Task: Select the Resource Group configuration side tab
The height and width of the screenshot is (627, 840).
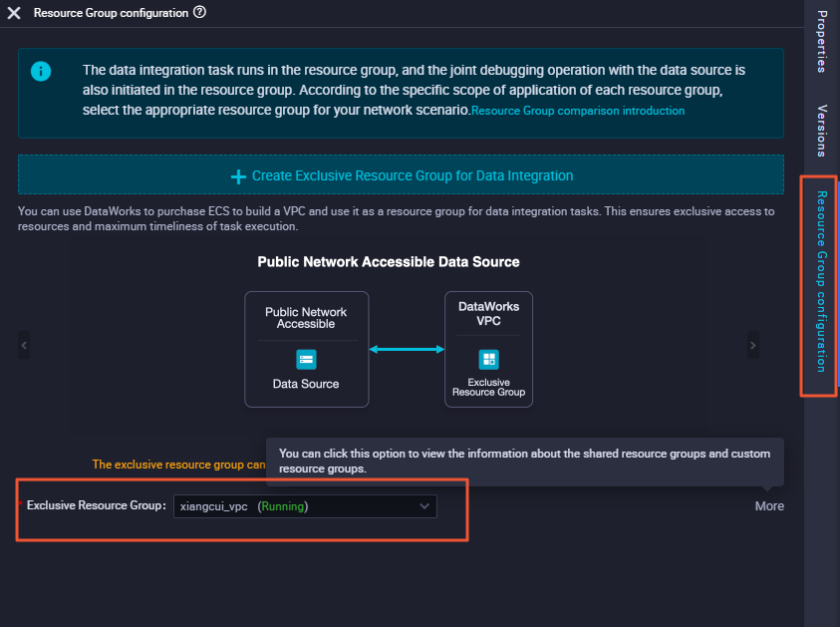Action: pyautogui.click(x=822, y=282)
